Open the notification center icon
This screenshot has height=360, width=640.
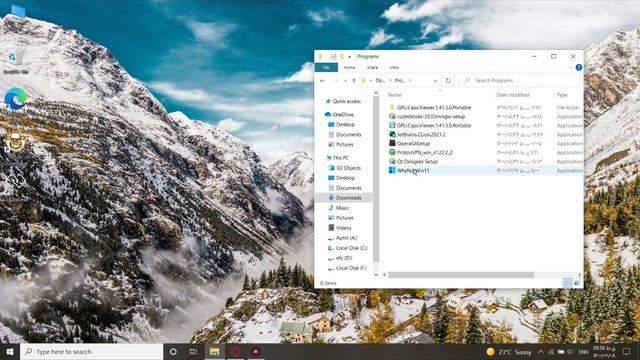[x=627, y=351]
